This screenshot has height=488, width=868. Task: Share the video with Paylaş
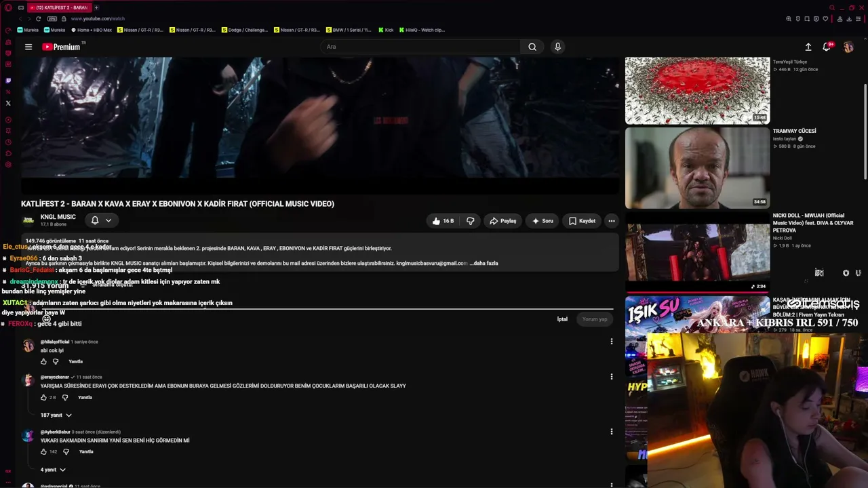tap(502, 221)
